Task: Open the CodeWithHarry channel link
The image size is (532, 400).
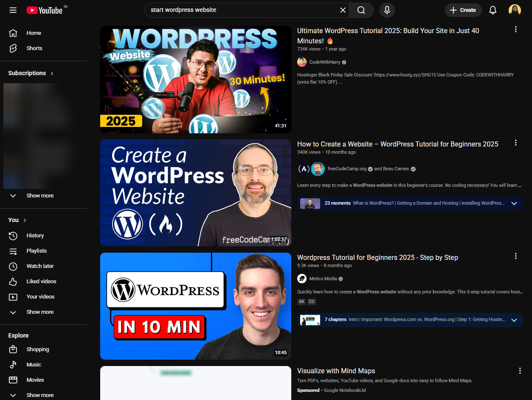Action: pyautogui.click(x=324, y=62)
